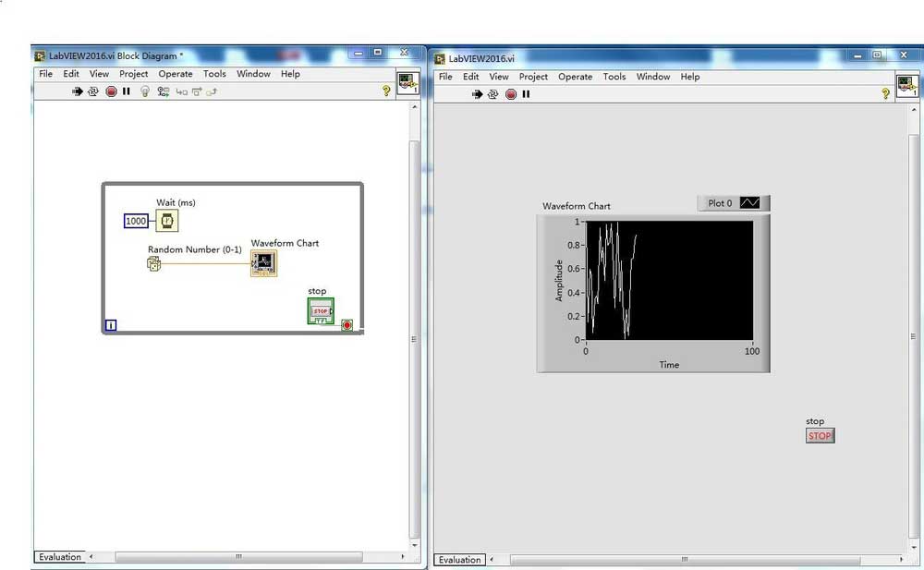This screenshot has height=570, width=924.
Task: Click Block Diagram horizontal scrollbar thumb
Action: tap(238, 556)
